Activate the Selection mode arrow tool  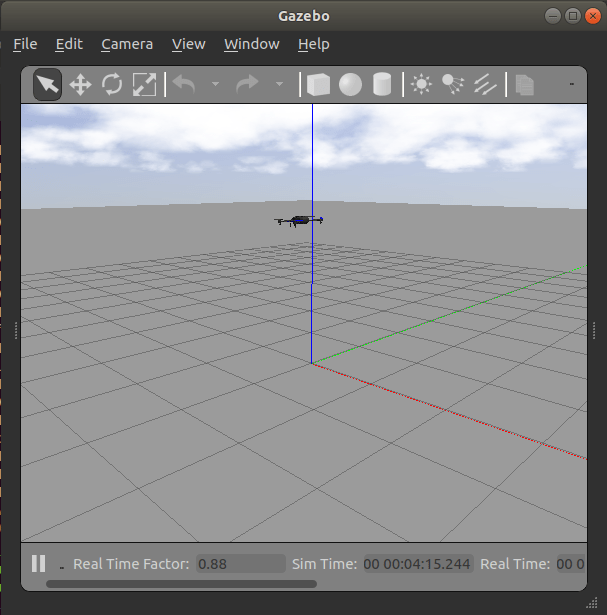(47, 84)
